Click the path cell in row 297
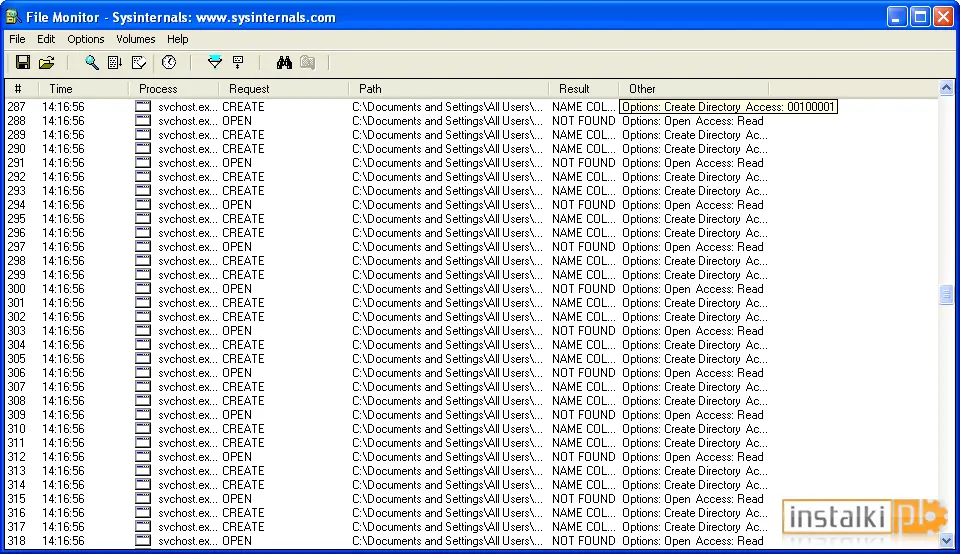 (448, 247)
